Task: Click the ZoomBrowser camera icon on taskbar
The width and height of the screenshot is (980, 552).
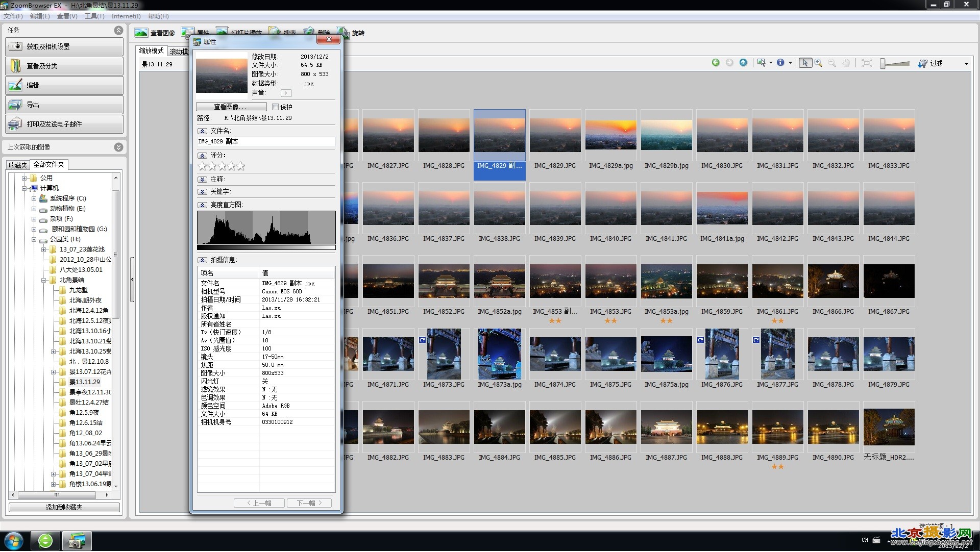Action: click(77, 541)
